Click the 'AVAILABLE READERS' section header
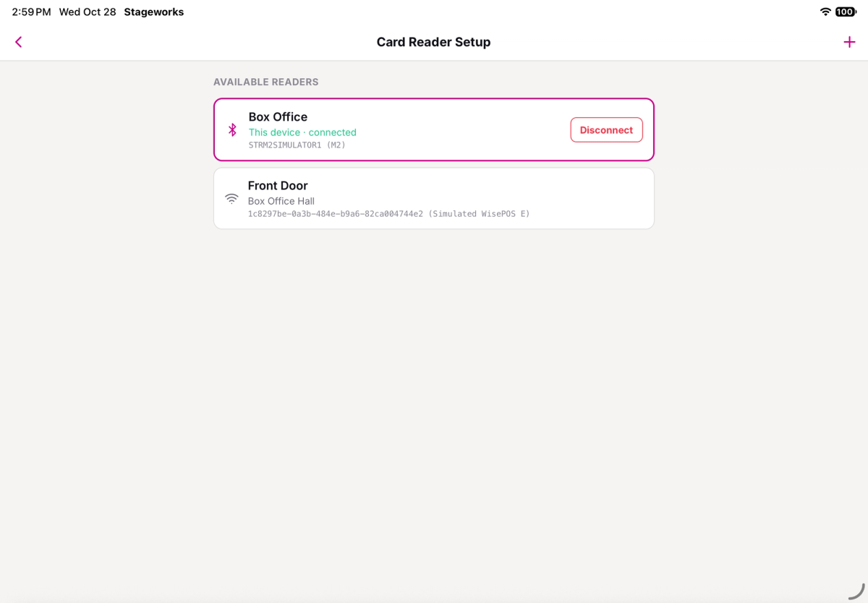Screen dimensions: 868x603 point(266,82)
